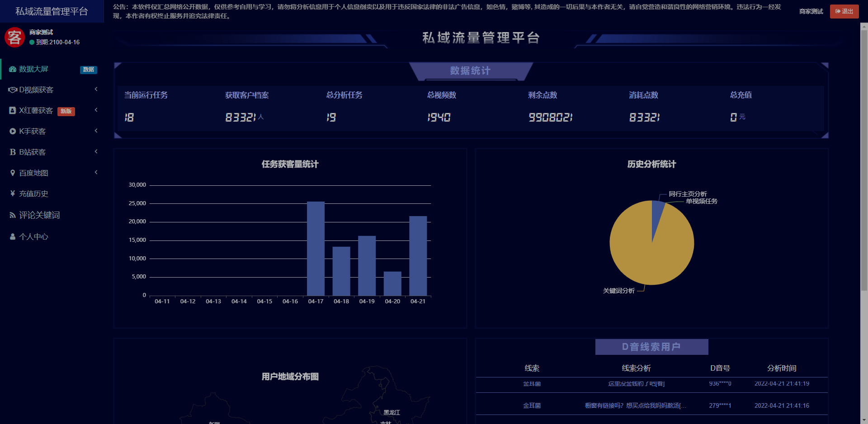868x424 pixels.
Task: Click the dashboard icon beside 数据大屏
Action: (13, 69)
